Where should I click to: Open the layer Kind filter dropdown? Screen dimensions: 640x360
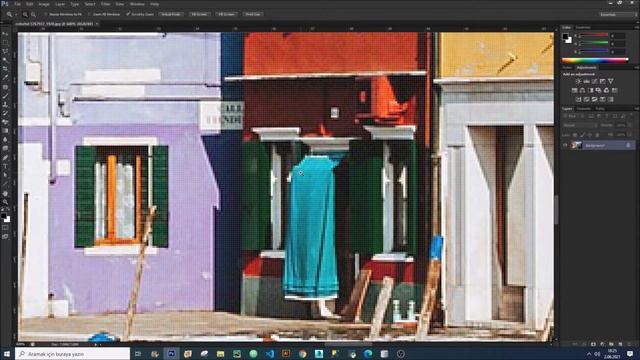(x=571, y=116)
